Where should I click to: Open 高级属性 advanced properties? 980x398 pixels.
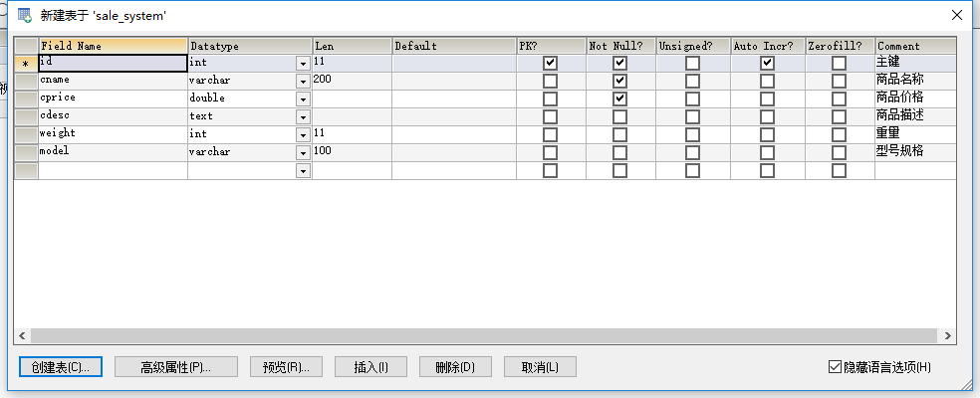176,367
